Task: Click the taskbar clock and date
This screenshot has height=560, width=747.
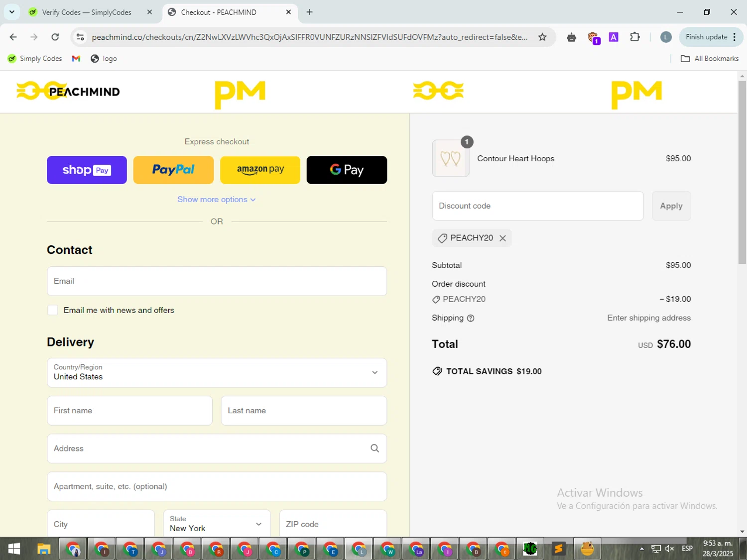Action: coord(718,549)
